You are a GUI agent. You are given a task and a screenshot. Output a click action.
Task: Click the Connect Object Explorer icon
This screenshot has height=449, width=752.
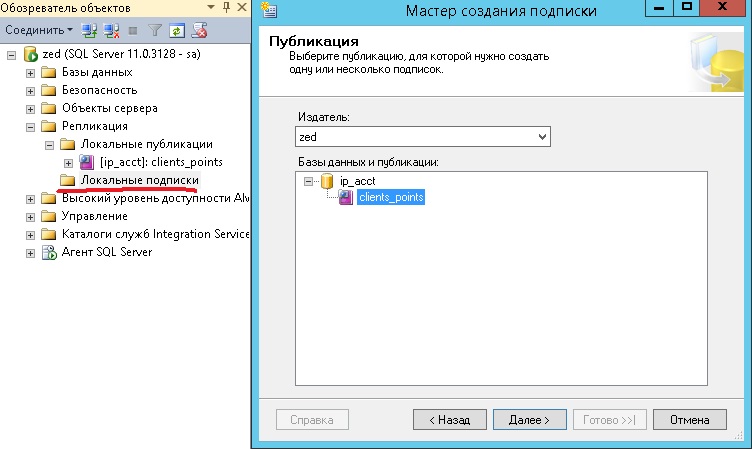(88, 31)
